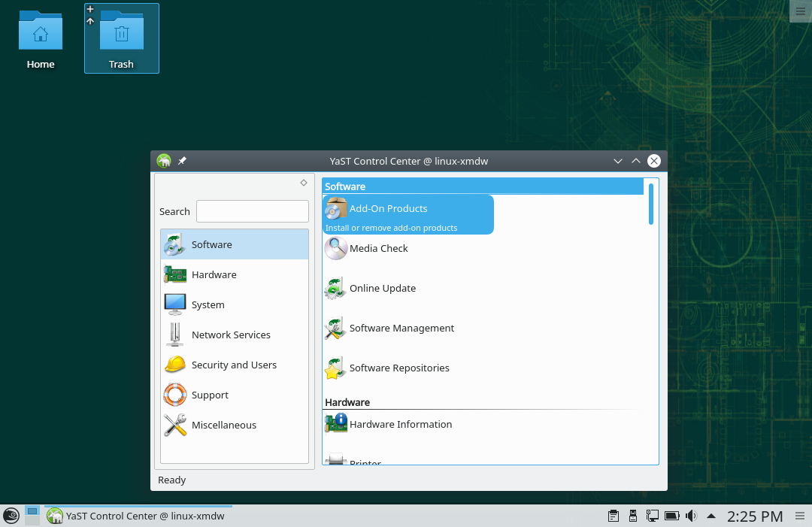The image size is (812, 527).
Task: Open the Klipper clipboard tray icon
Action: [613, 516]
